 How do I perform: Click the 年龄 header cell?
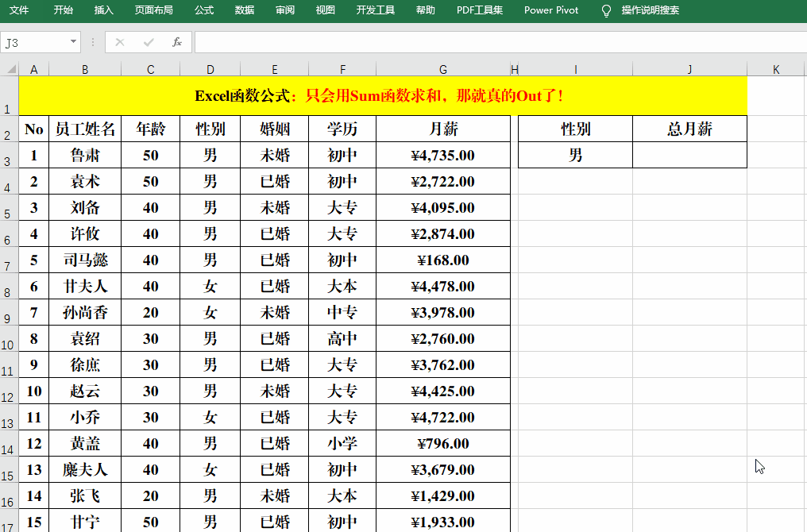point(150,129)
